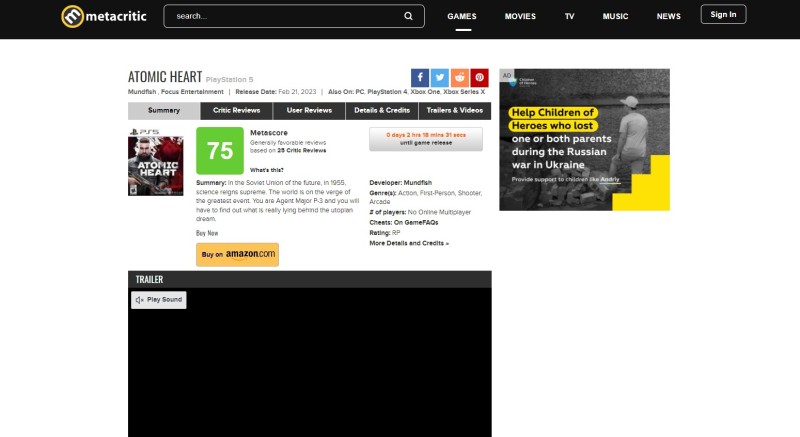This screenshot has height=437, width=800.
Task: Open More Details and Credits link
Action: click(x=409, y=243)
